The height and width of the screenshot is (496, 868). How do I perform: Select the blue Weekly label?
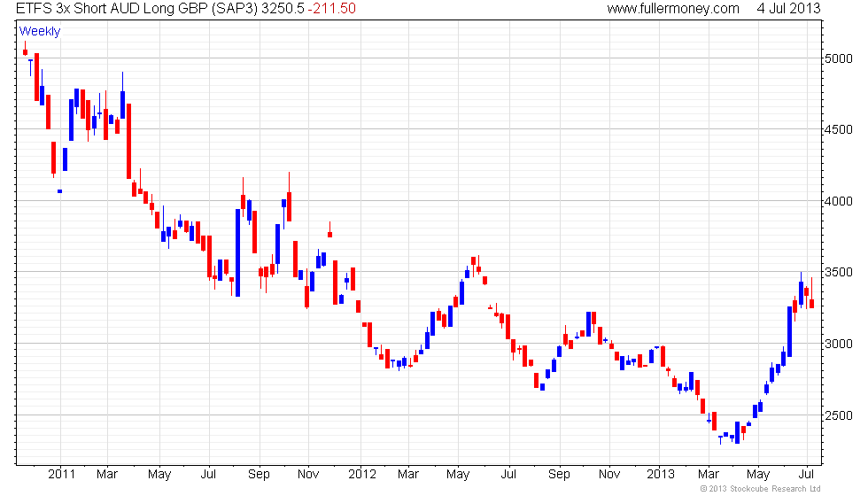[x=39, y=31]
